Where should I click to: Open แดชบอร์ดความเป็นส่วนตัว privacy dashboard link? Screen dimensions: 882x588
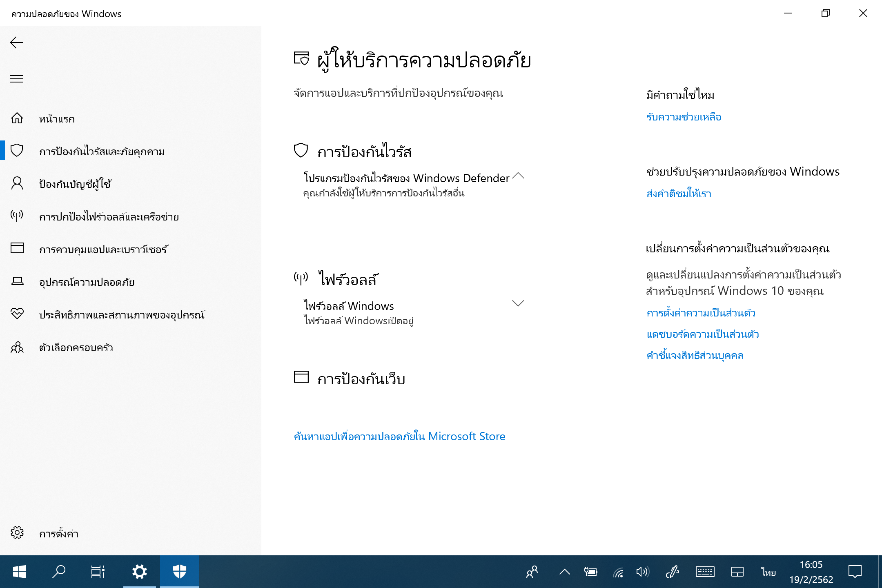click(x=702, y=334)
